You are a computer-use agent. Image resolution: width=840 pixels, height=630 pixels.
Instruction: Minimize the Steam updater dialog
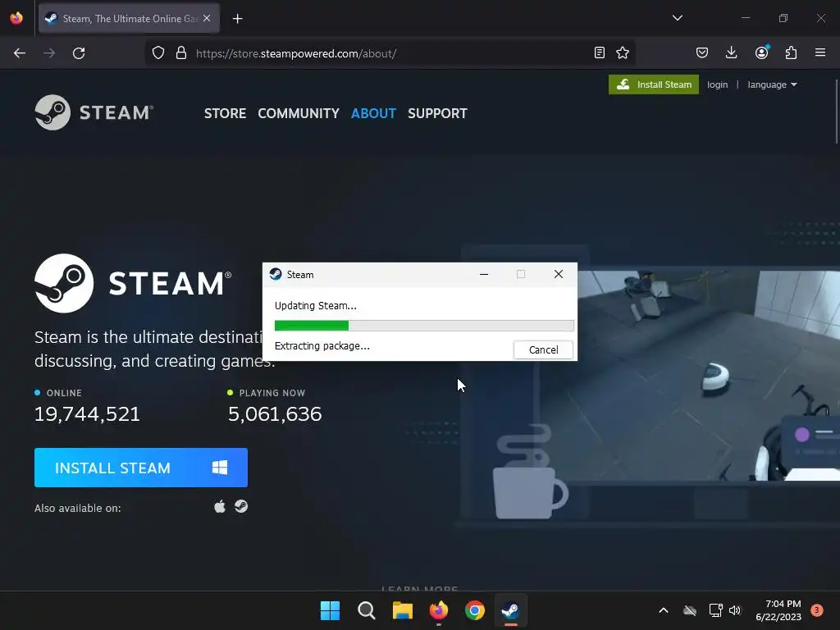(484, 274)
